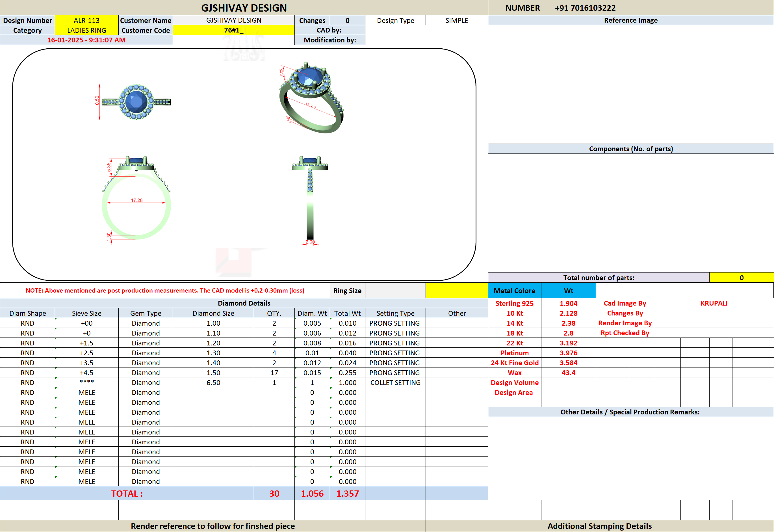Select the Render reference footer text
Viewport: 774px width, 532px height.
point(213,526)
